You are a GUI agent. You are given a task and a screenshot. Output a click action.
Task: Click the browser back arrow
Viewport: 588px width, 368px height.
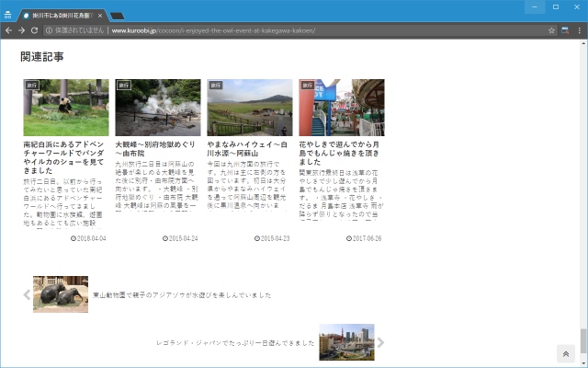[x=8, y=30]
